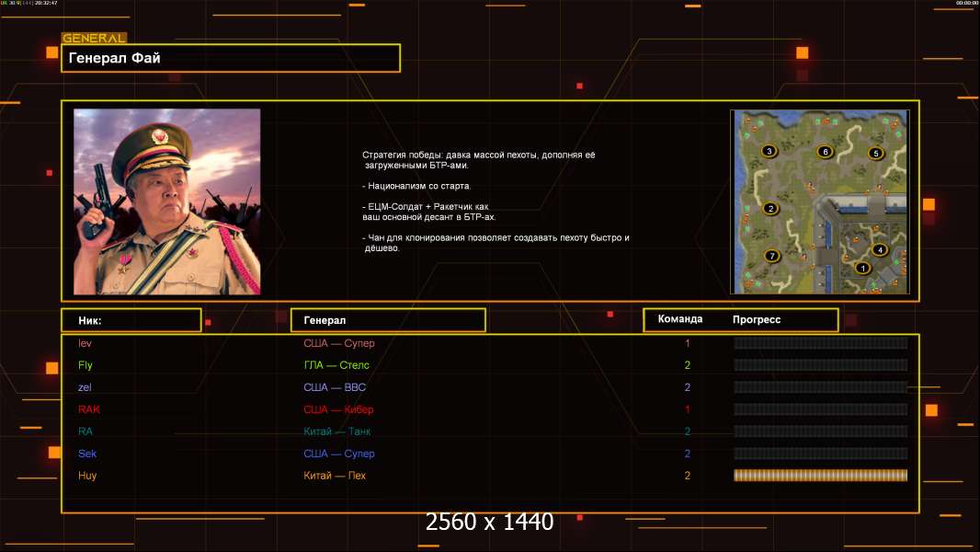Click team number 2 in Huy's row
This screenshot has width=980, height=552.
(x=688, y=476)
